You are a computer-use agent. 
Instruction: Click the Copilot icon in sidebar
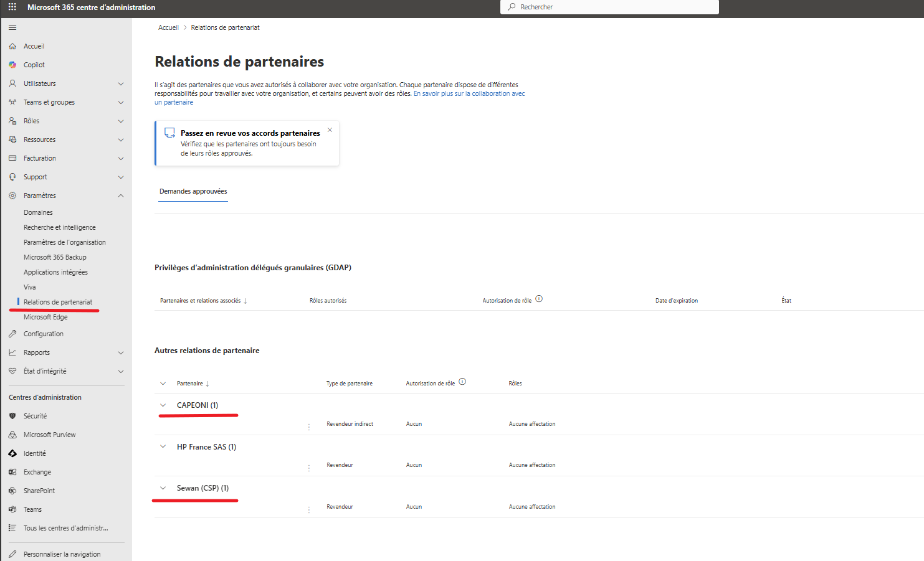click(x=12, y=65)
